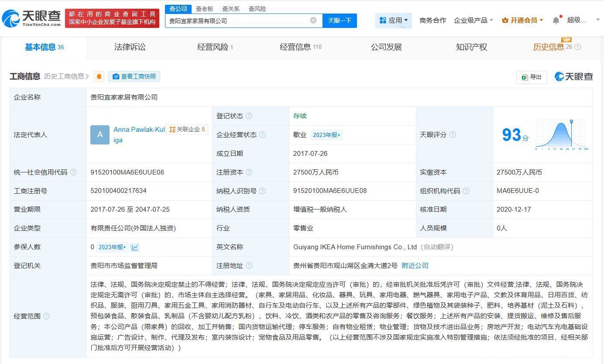Click the TianYanCha logo in header
Screen dimensions: 604x364
click(x=31, y=18)
